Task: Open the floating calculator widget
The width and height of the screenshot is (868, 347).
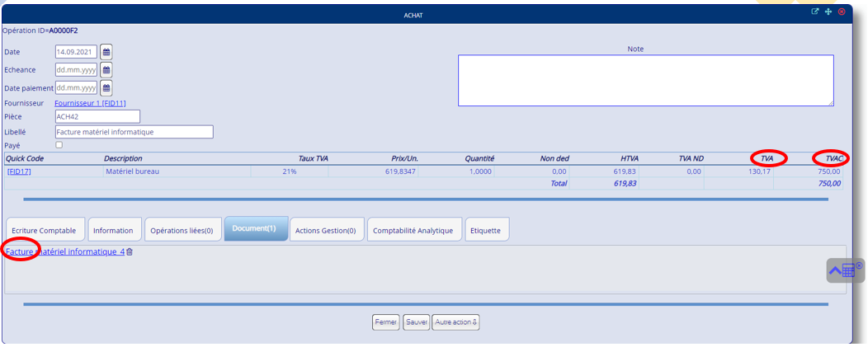Action: [x=845, y=270]
